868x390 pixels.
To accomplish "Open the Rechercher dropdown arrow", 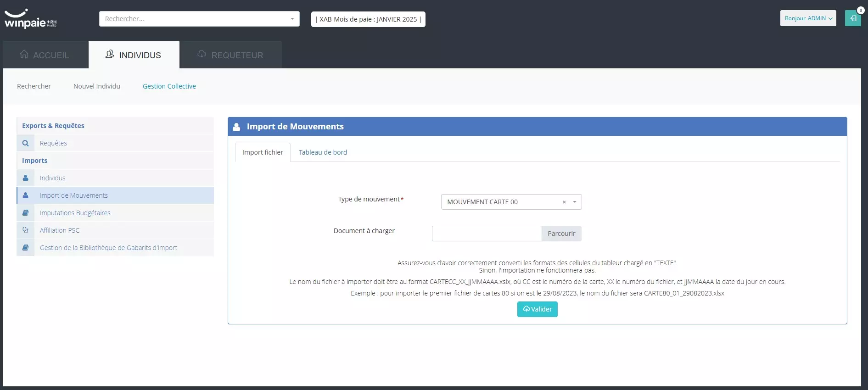I will (x=292, y=19).
